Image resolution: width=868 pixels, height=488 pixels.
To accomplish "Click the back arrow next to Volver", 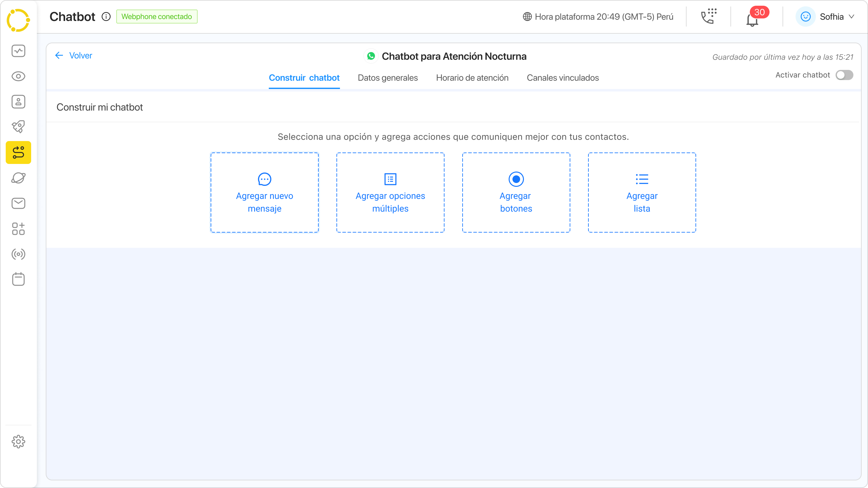I will point(59,55).
